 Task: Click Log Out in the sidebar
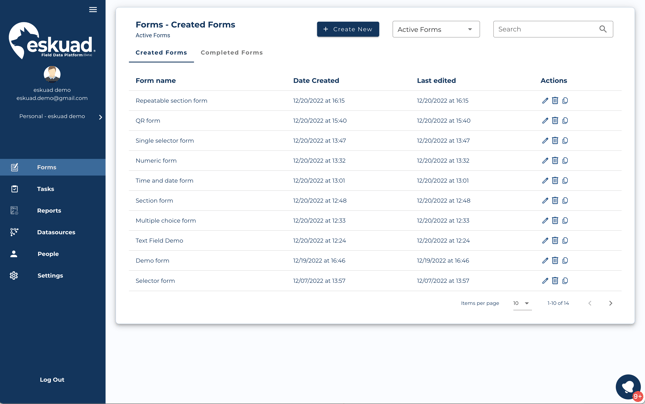pos(52,380)
